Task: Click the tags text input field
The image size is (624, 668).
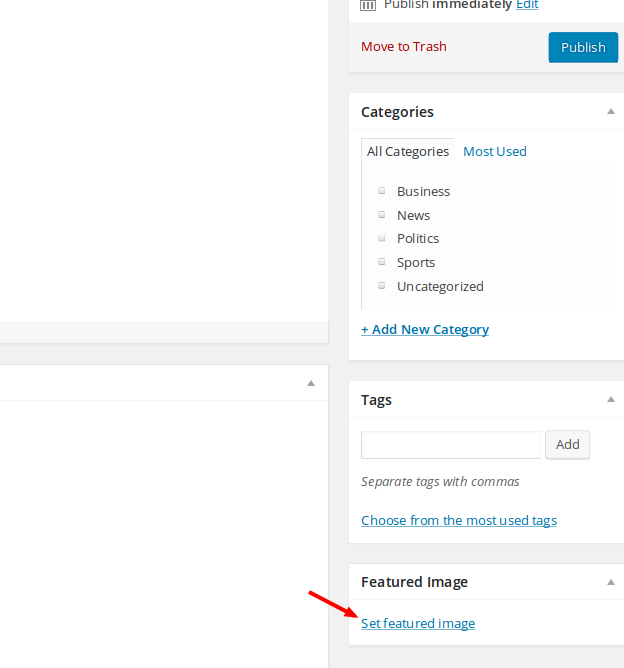Action: coord(451,445)
